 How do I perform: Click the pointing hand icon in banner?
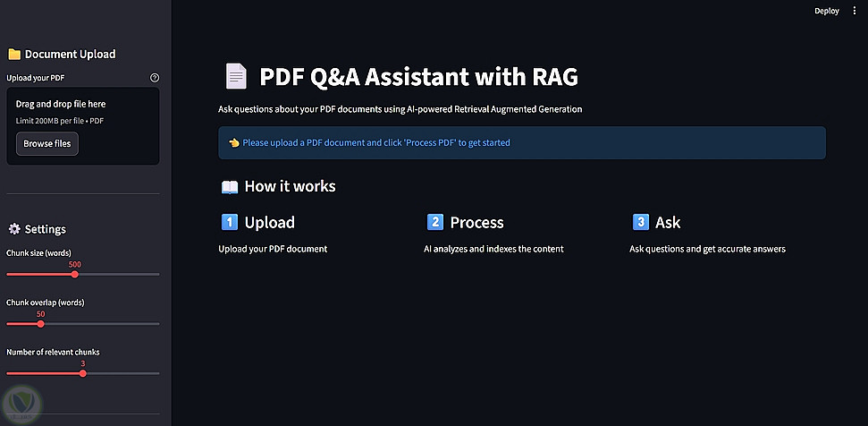coord(233,142)
